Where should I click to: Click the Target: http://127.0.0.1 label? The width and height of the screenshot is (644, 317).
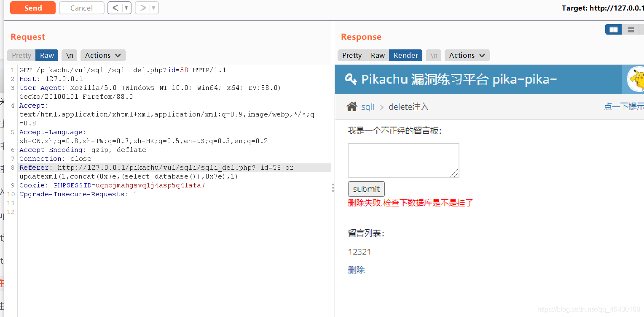point(603,8)
